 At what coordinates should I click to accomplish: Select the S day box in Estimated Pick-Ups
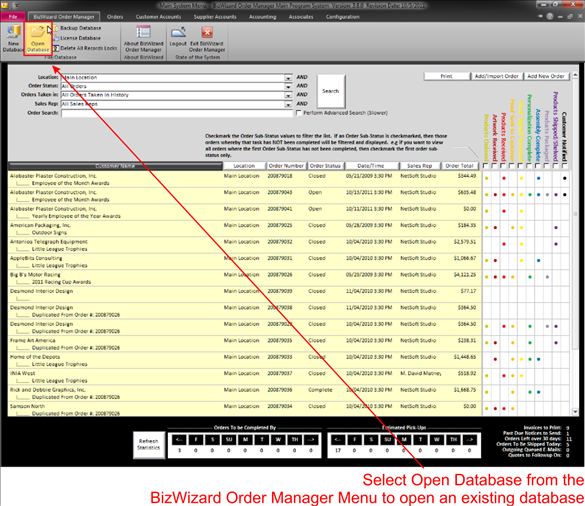pos(371,440)
